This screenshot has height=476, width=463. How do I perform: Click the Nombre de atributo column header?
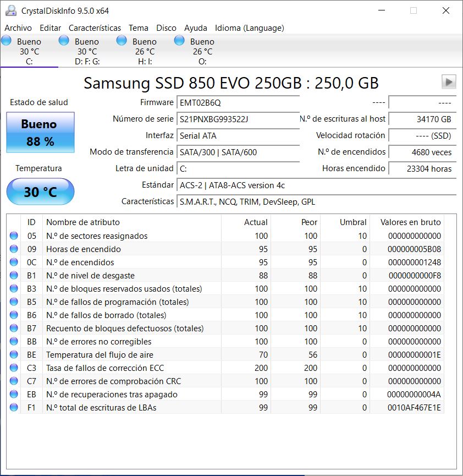tap(82, 222)
